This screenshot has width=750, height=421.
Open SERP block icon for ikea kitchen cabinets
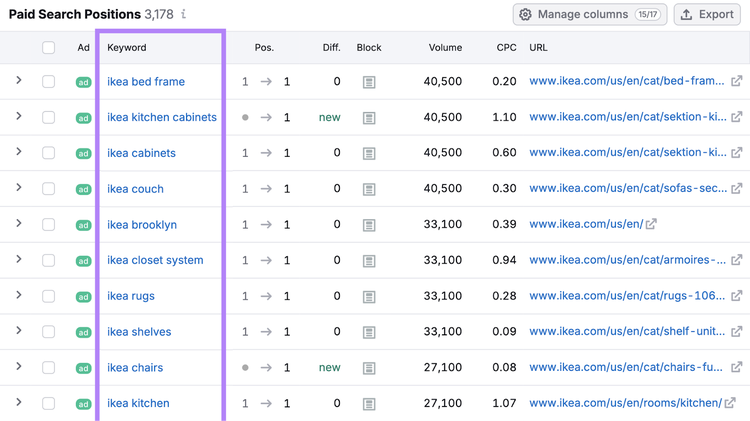369,118
